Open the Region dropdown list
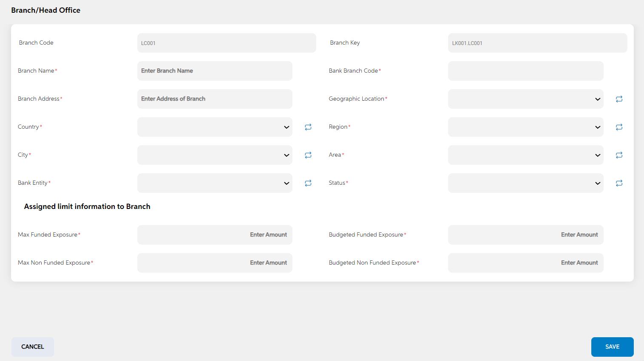This screenshot has width=644, height=361. click(526, 127)
